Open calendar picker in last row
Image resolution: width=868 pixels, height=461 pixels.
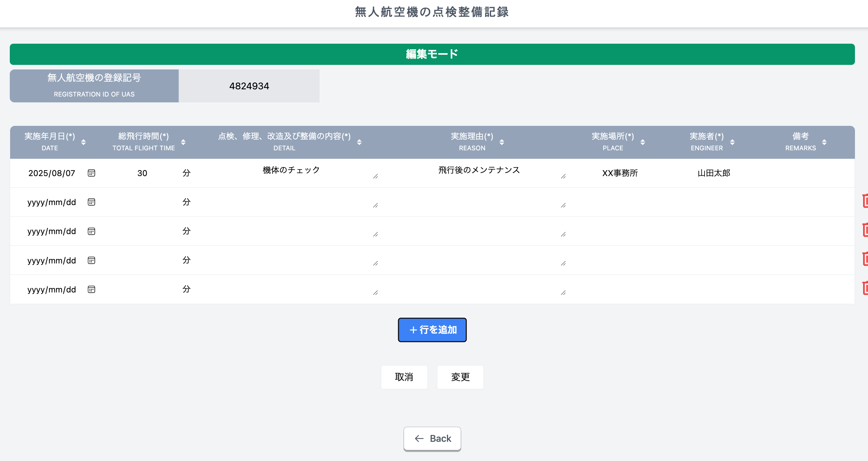91,289
